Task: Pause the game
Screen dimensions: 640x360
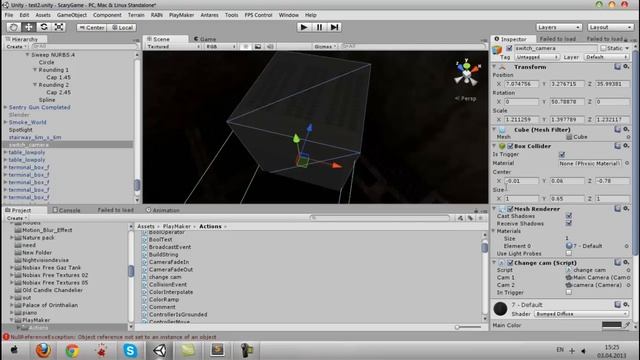Action: [319, 27]
